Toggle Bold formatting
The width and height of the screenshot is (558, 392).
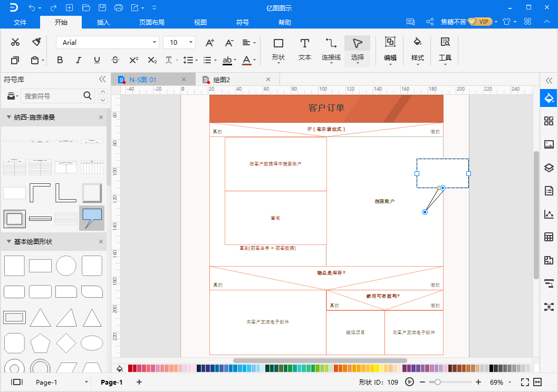[60, 60]
